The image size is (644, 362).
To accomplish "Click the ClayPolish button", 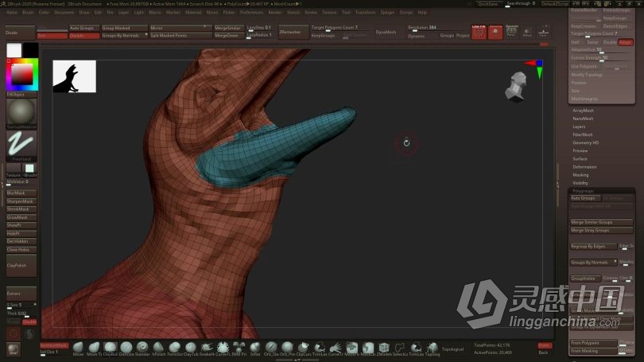I will 21,266.
